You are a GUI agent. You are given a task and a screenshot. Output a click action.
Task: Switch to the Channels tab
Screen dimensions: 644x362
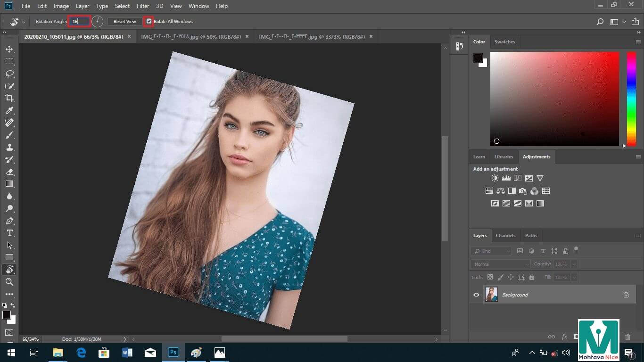click(x=505, y=235)
